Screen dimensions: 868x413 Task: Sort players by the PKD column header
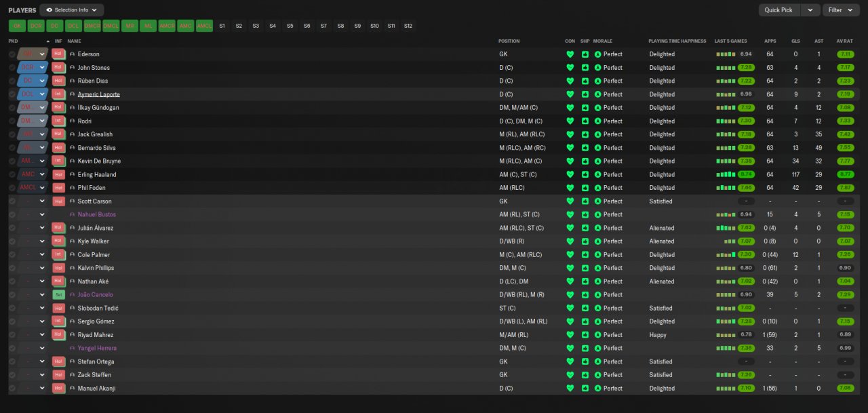click(x=13, y=41)
